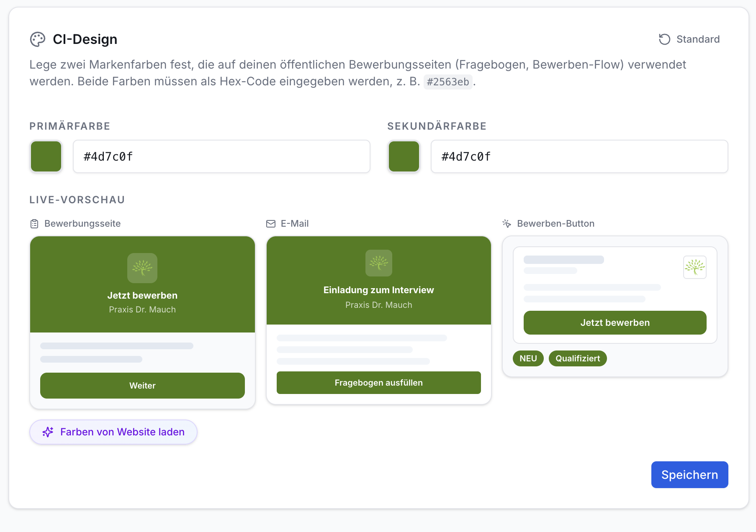
Task: Click the Standard reset arrow icon
Action: pyautogui.click(x=664, y=39)
